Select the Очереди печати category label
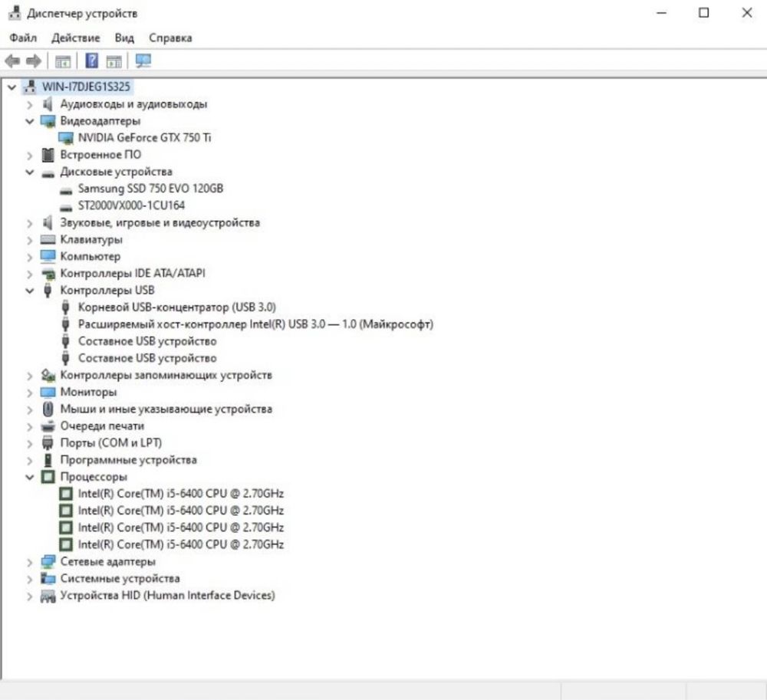The image size is (767, 700). tap(102, 426)
